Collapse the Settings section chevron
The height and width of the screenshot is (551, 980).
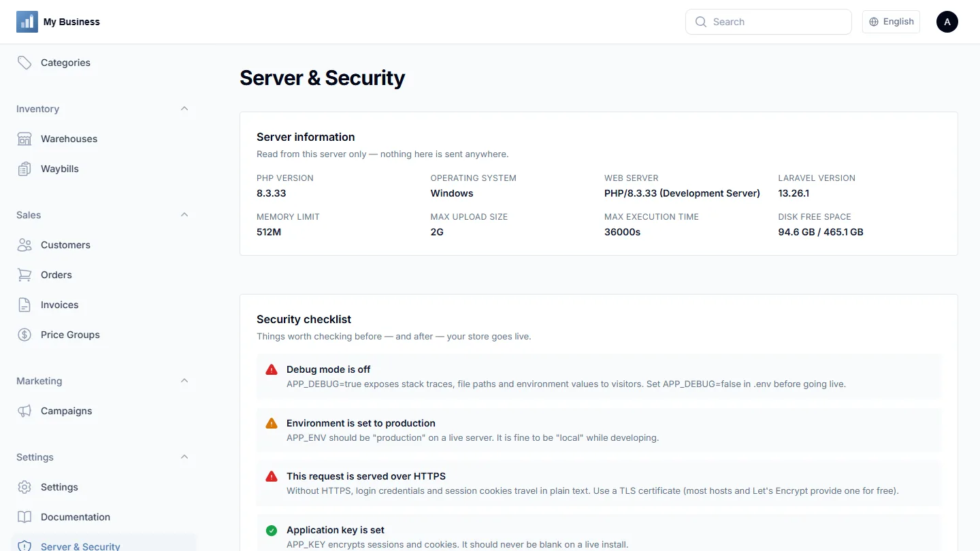(x=184, y=457)
